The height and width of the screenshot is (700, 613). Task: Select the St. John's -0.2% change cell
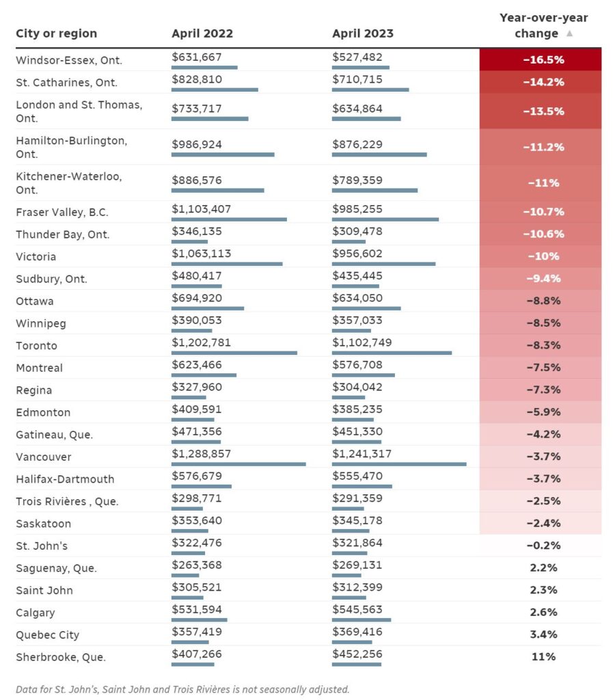click(x=541, y=546)
